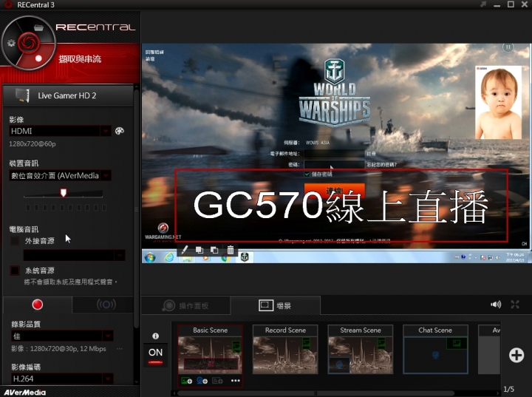
Task: Expand the external audio source dropdown
Action: 120,255
